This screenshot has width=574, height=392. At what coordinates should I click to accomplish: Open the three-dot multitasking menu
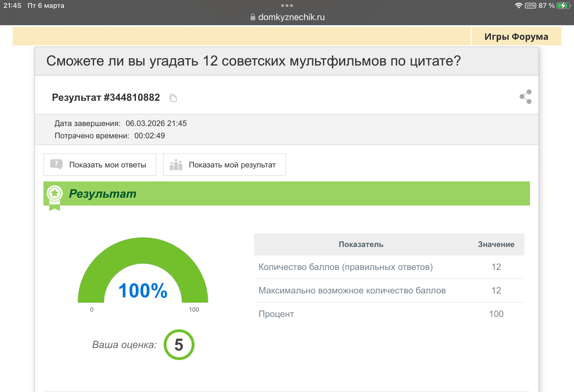click(287, 6)
